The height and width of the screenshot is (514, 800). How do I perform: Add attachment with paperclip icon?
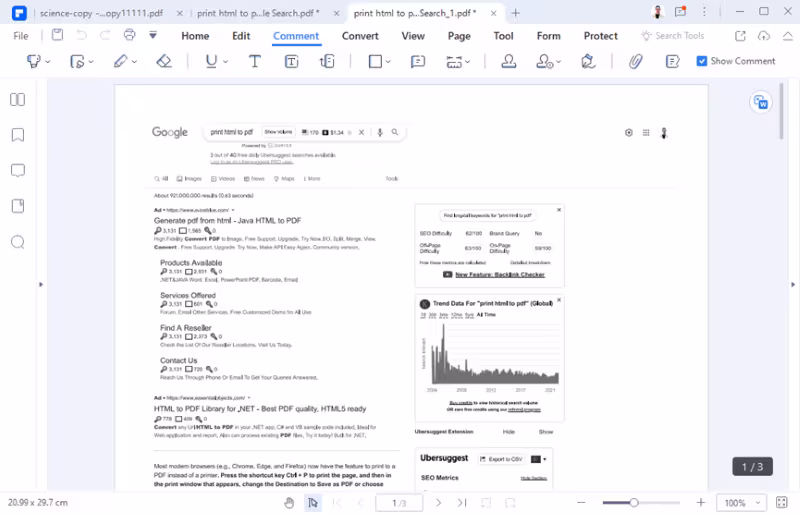pyautogui.click(x=635, y=61)
